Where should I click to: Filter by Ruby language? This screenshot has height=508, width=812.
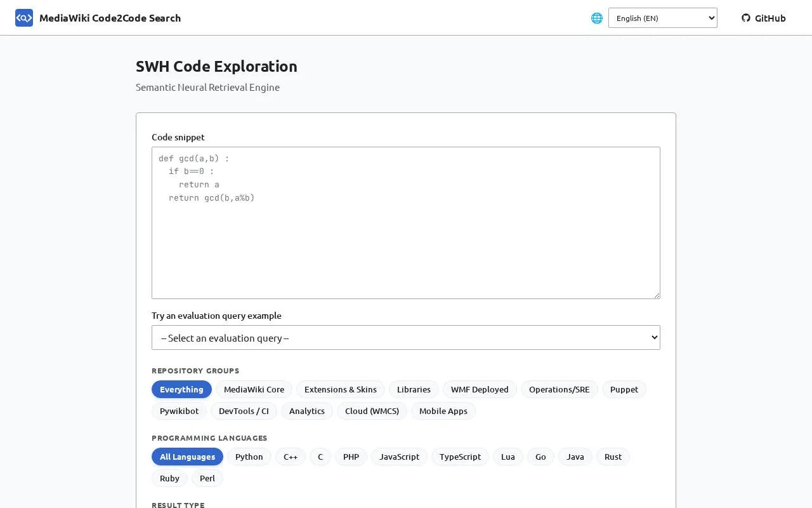point(169,478)
